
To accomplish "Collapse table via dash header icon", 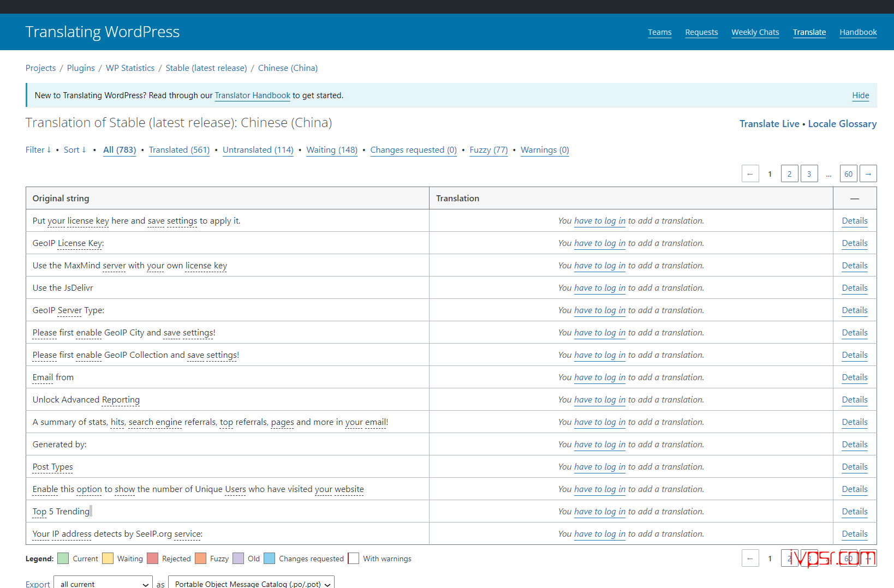I will coord(855,199).
